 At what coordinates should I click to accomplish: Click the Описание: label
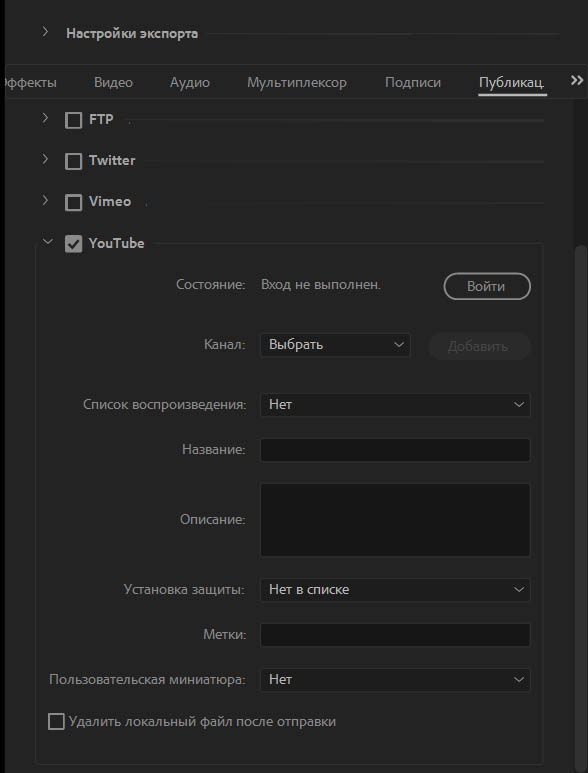[x=213, y=520]
